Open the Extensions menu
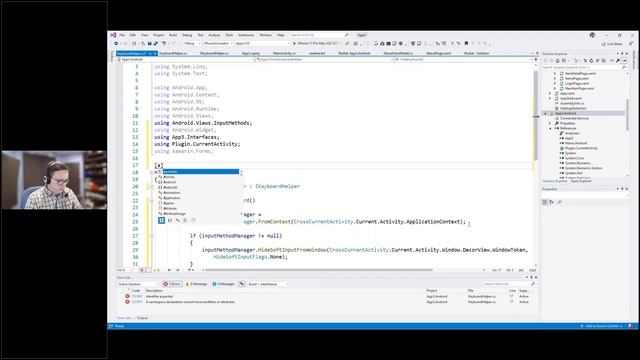Viewport: 640px width, 360px height. [x=246, y=35]
